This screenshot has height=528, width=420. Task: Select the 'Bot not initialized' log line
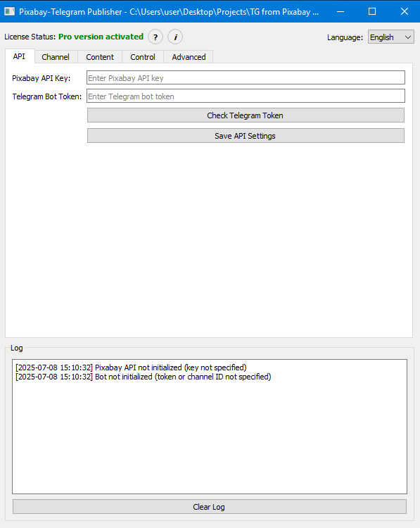(x=144, y=377)
